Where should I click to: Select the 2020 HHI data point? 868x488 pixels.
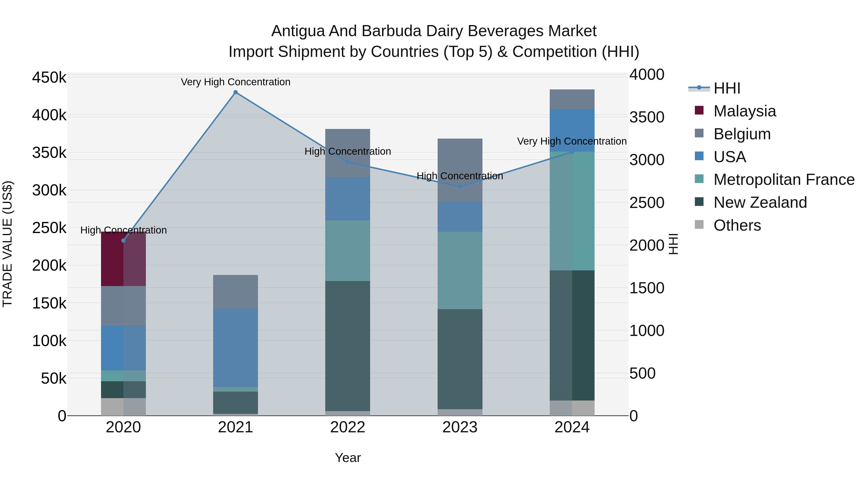pyautogui.click(x=123, y=241)
